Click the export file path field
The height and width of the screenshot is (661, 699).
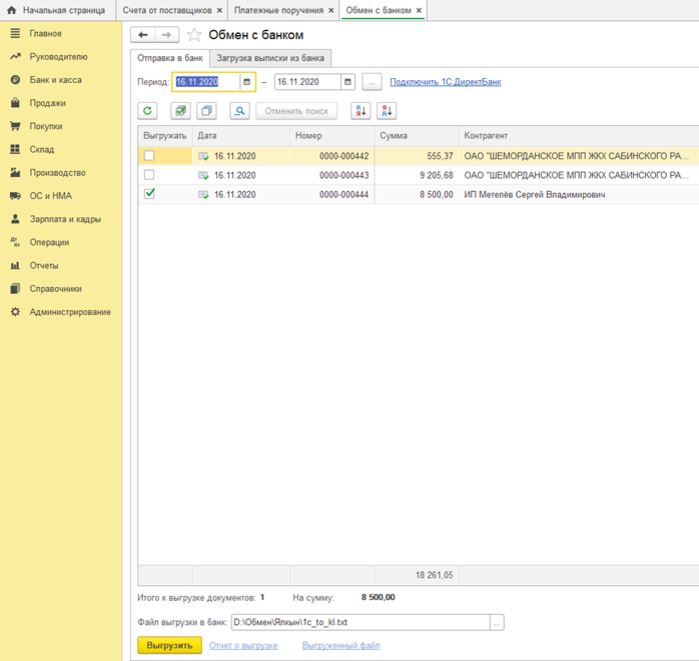click(360, 622)
